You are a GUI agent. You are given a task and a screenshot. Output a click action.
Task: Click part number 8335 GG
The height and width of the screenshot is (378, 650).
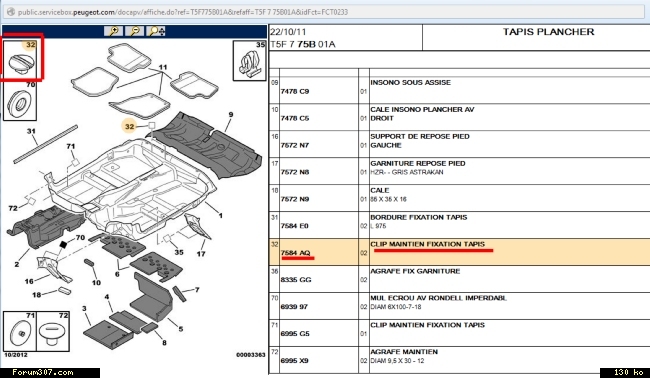point(296,280)
